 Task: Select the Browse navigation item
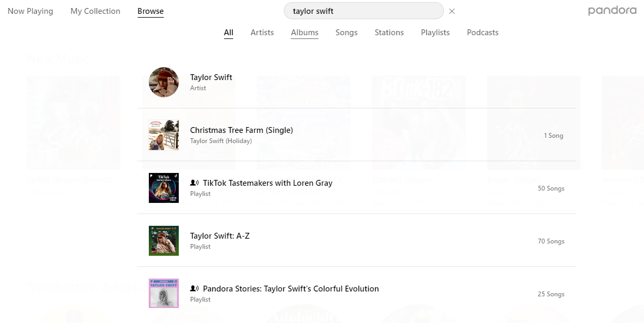pos(150,11)
